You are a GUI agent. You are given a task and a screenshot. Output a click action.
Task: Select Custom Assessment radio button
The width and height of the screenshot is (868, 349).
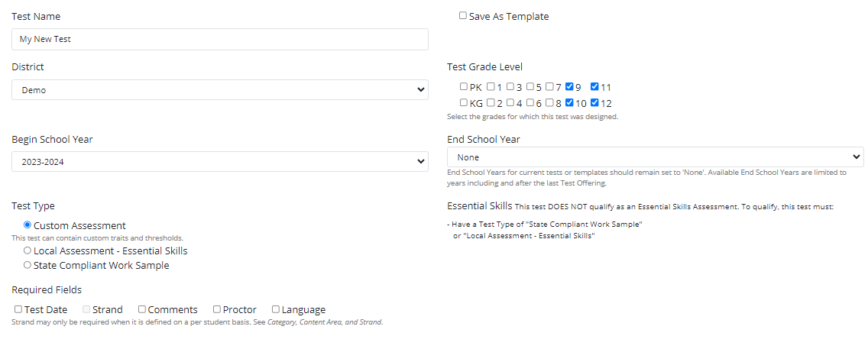(x=28, y=225)
